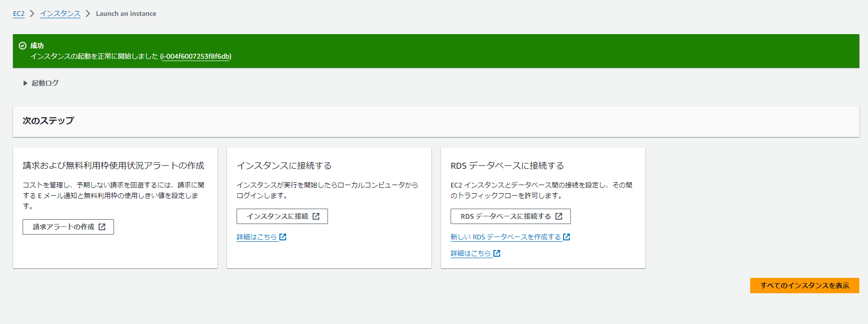This screenshot has width=868, height=324.
Task: Click the Launch an instance breadcrumb text
Action: [126, 13]
